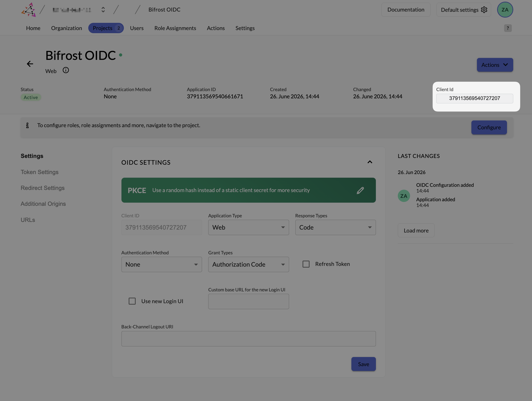This screenshot has height=401, width=532.
Task: Click the Save button
Action: 363,364
